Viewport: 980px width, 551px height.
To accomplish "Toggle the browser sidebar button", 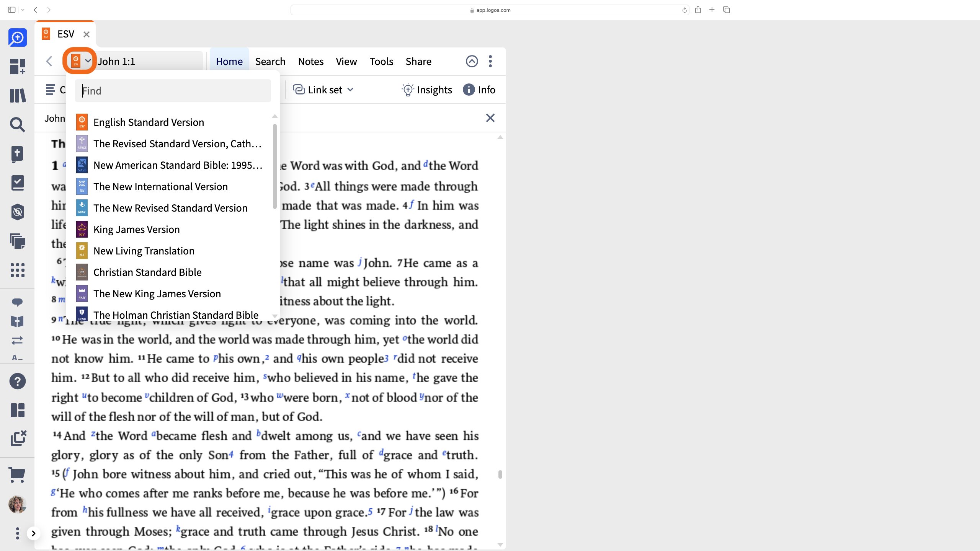I will [11, 10].
